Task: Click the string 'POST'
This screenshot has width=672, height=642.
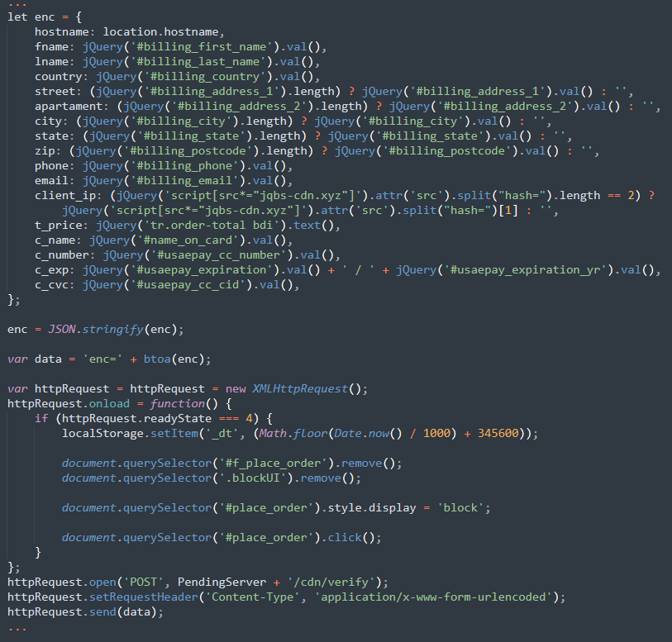Action: click(x=144, y=583)
